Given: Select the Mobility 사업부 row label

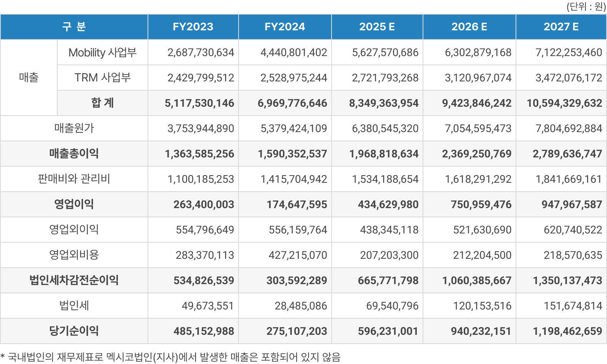Looking at the screenshot, I should (x=103, y=53).
